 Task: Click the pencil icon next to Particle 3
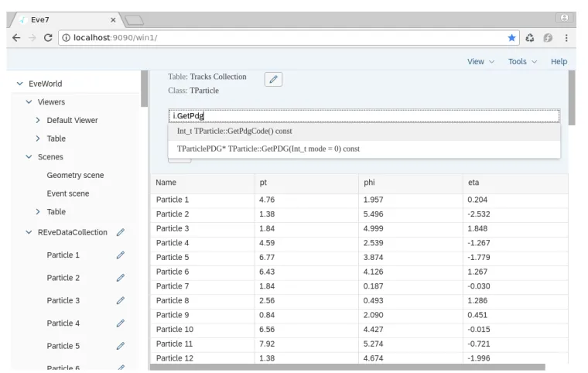click(x=121, y=300)
